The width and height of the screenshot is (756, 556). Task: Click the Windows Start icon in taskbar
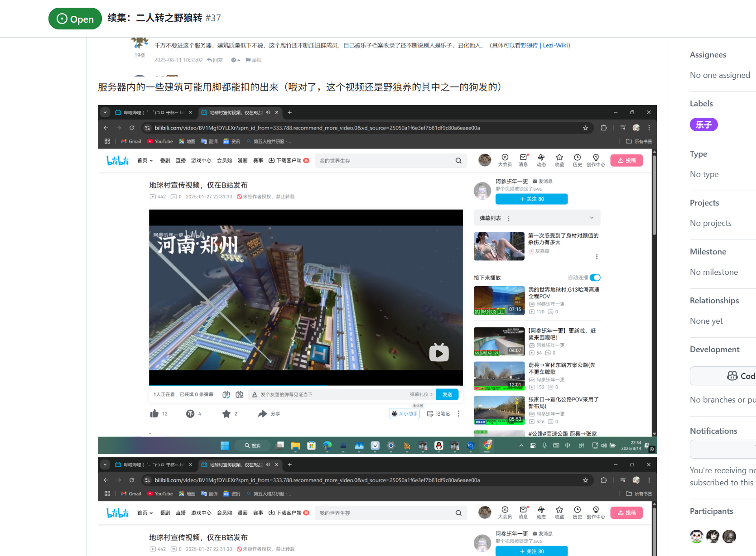coord(225,446)
